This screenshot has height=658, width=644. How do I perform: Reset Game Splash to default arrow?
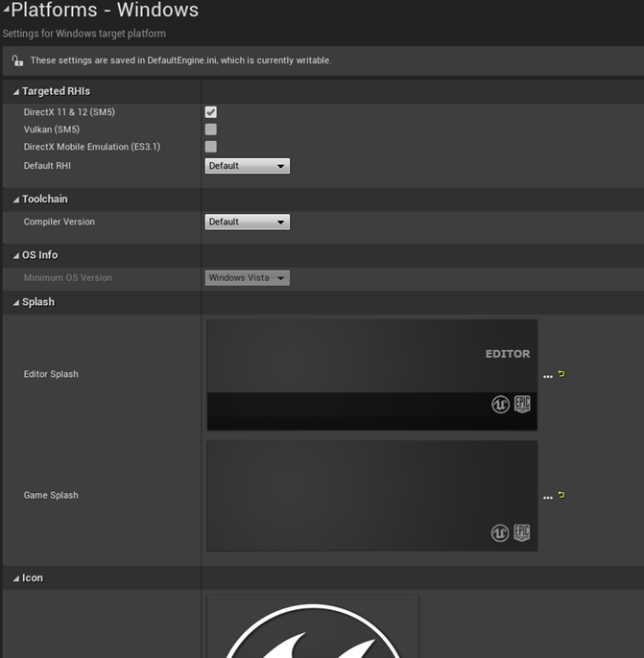click(561, 495)
